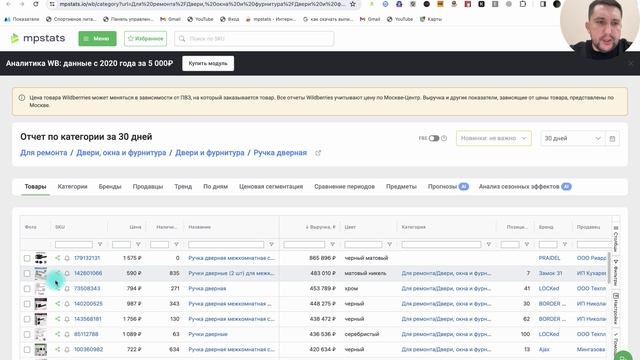Check the row checkbox for SKU 143568181
The width and height of the screenshot is (640, 360).
point(27,319)
